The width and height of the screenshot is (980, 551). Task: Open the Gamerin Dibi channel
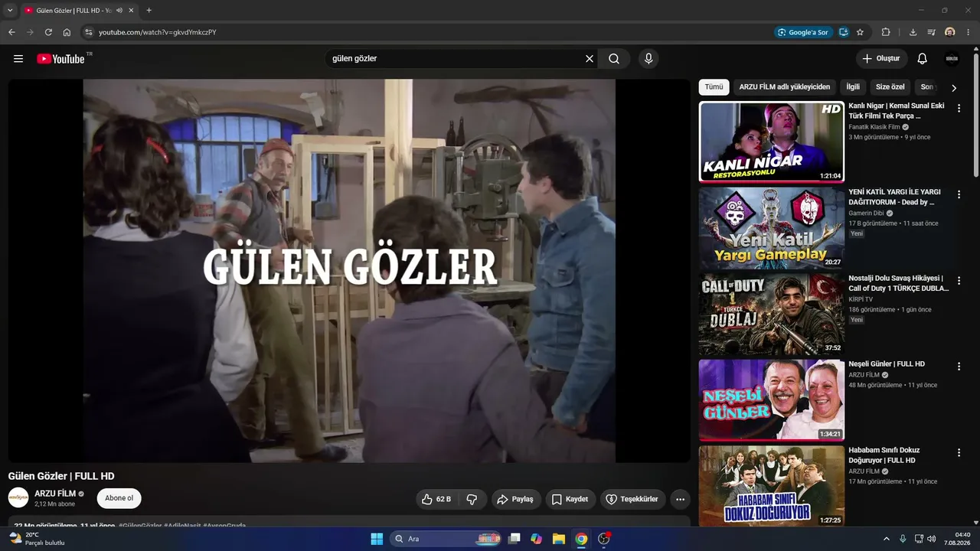866,214
